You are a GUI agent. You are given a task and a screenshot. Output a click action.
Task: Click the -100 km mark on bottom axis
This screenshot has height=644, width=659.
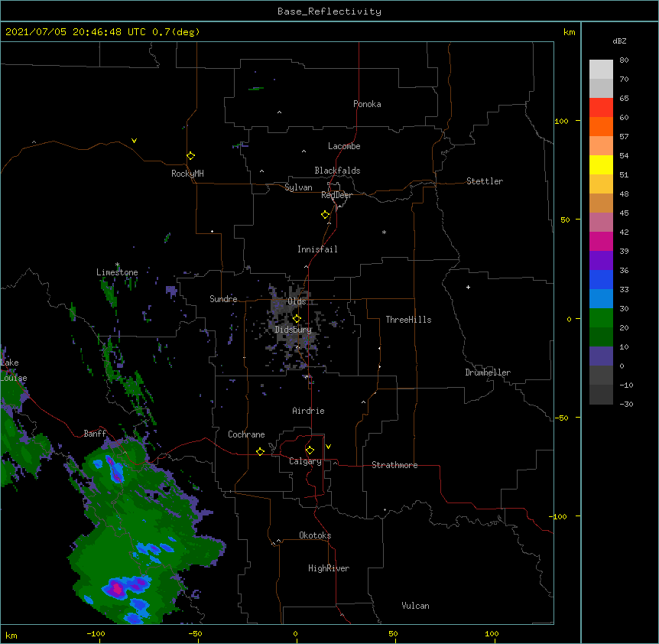click(96, 633)
